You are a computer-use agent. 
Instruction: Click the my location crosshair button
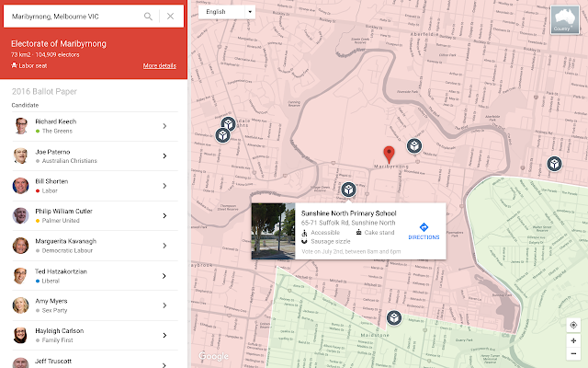(573, 325)
